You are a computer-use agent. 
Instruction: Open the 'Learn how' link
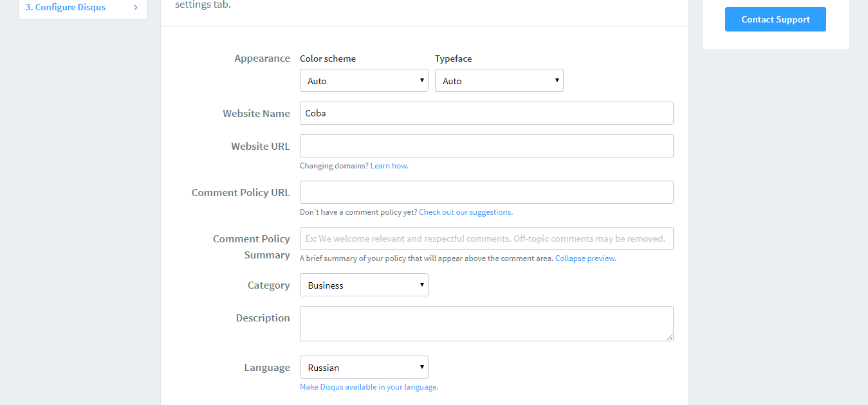389,166
